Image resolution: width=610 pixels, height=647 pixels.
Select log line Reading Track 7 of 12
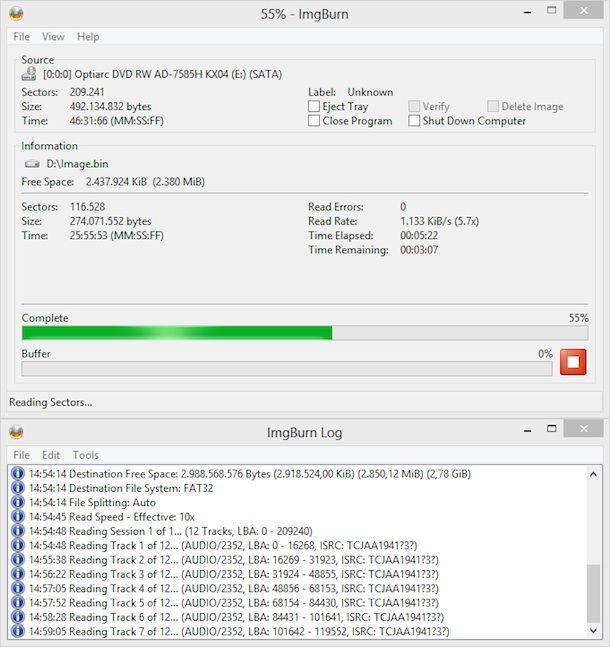click(x=239, y=631)
